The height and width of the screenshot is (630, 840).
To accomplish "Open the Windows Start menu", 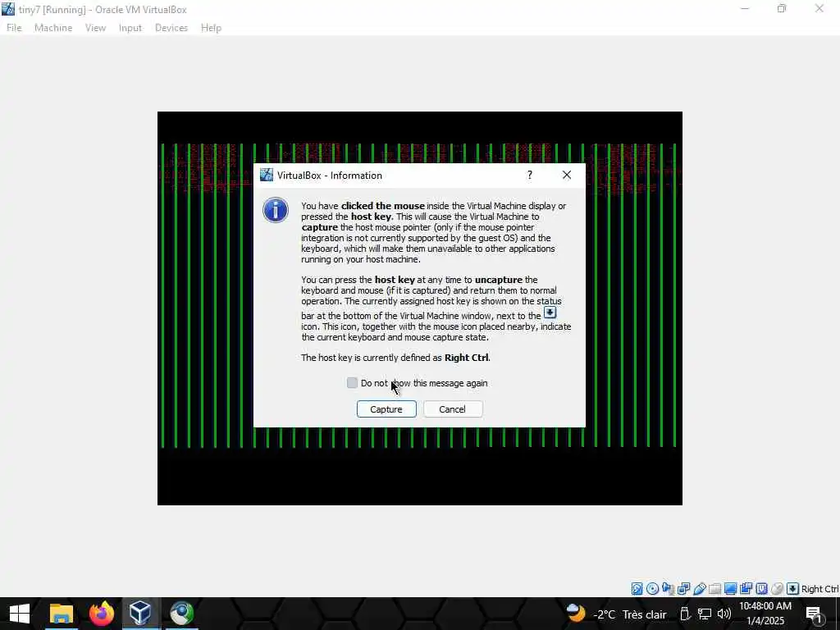I will point(20,614).
